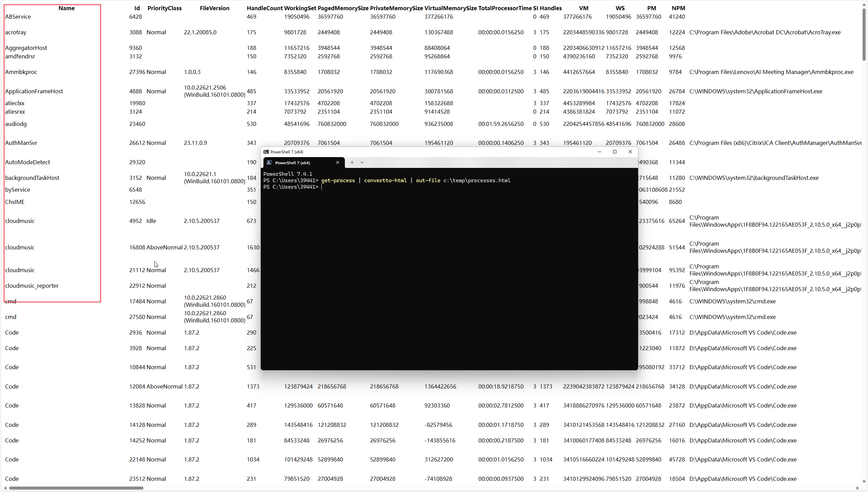Image resolution: width=868 pixels, height=492 pixels.
Task: Click the byService process name
Action: click(17, 190)
